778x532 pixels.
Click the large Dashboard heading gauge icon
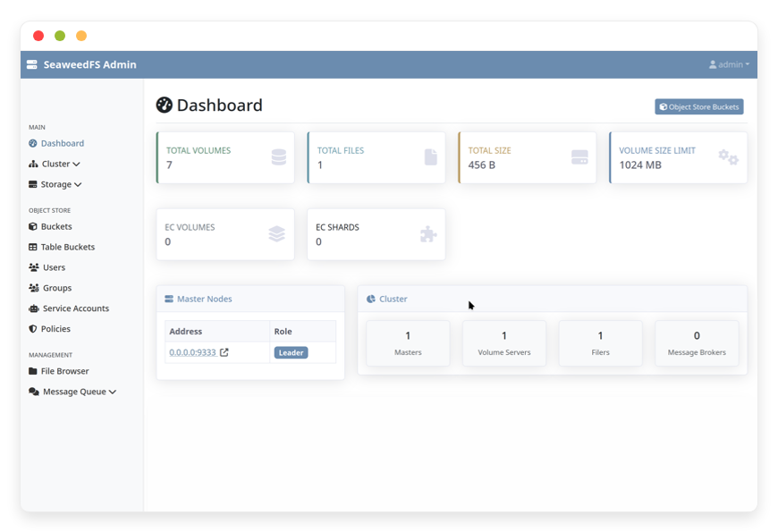pos(165,105)
